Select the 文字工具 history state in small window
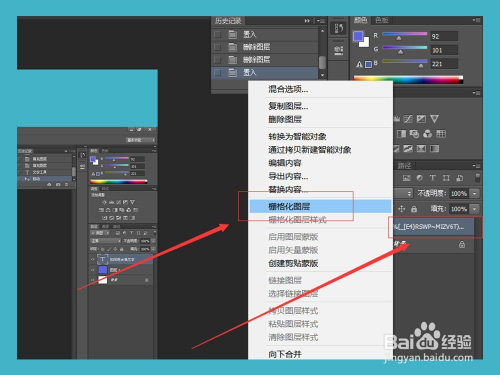Viewport: 500px width, 375px height. [x=45, y=172]
